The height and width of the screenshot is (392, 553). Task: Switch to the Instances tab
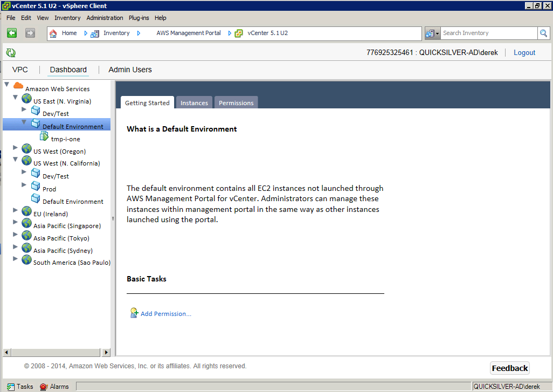click(x=194, y=103)
